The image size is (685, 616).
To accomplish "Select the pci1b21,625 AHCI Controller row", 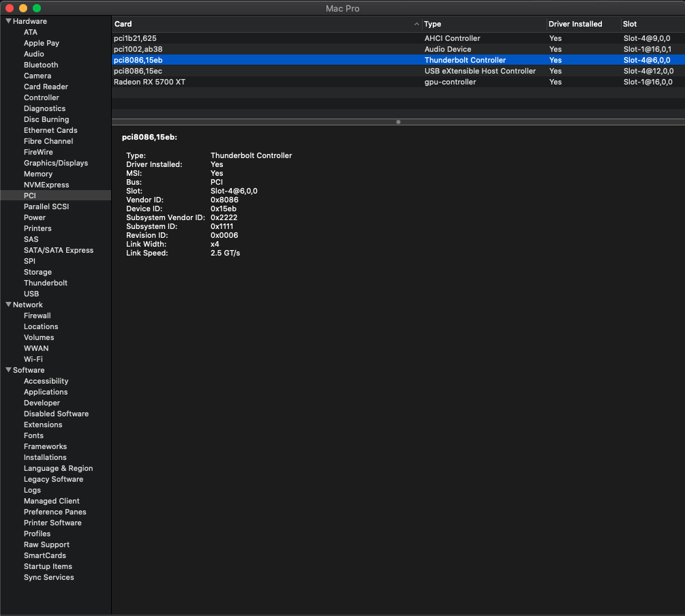I will click(x=399, y=38).
